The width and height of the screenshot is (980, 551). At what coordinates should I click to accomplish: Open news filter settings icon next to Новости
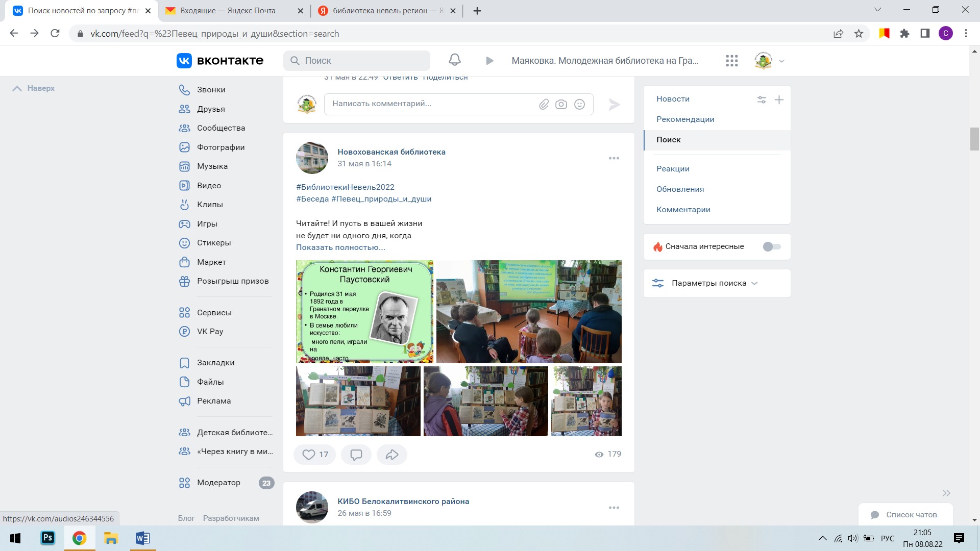click(762, 99)
